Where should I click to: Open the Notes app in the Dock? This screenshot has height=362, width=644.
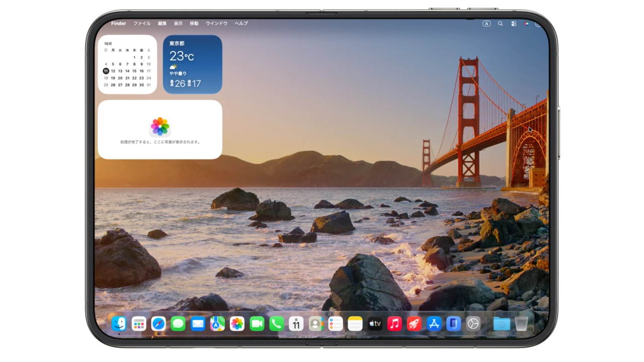355,324
